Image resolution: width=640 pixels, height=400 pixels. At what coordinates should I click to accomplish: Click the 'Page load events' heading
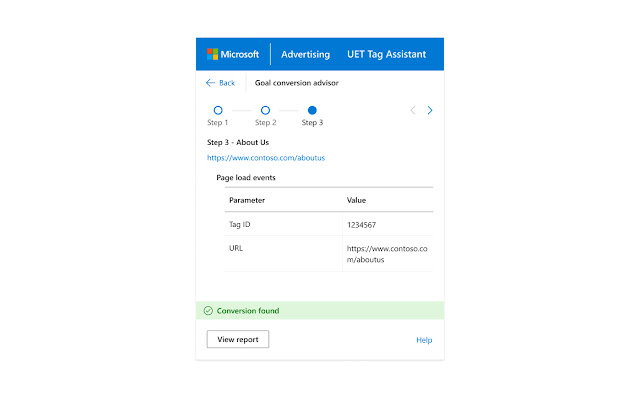[x=246, y=178]
